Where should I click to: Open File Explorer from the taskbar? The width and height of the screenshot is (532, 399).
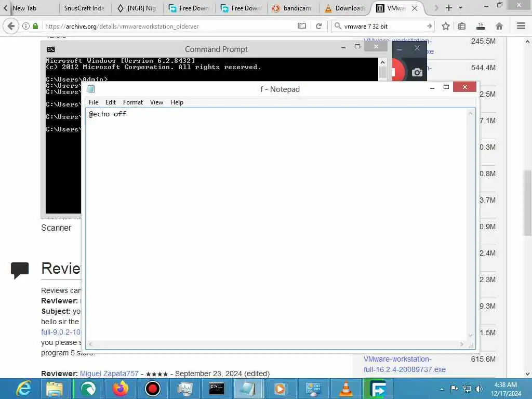(54, 389)
